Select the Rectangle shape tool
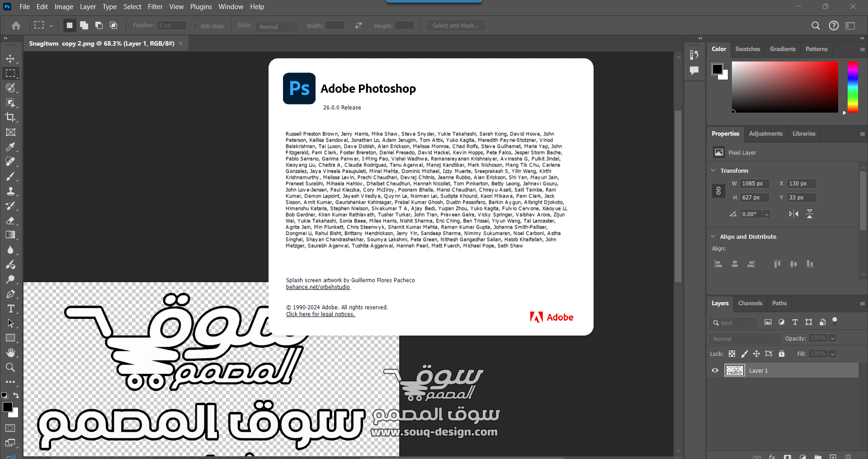The image size is (868, 459). [x=10, y=338]
